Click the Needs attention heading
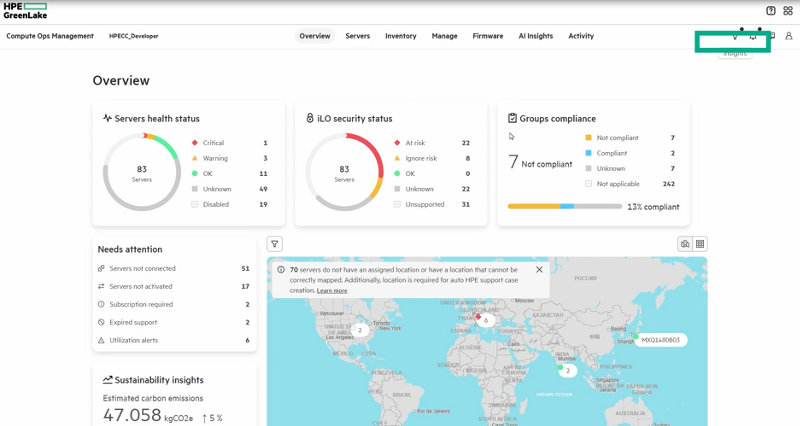Screen dimensions: 800x426 (x=130, y=249)
